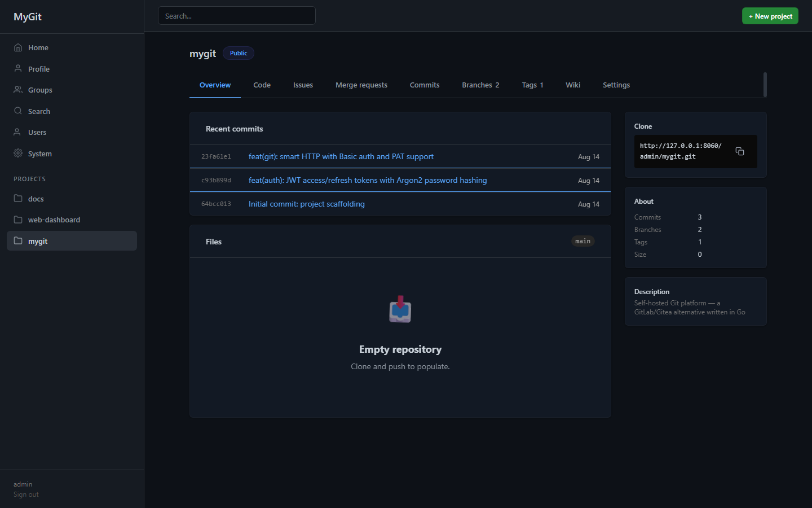Open the Commits tab

(425, 85)
